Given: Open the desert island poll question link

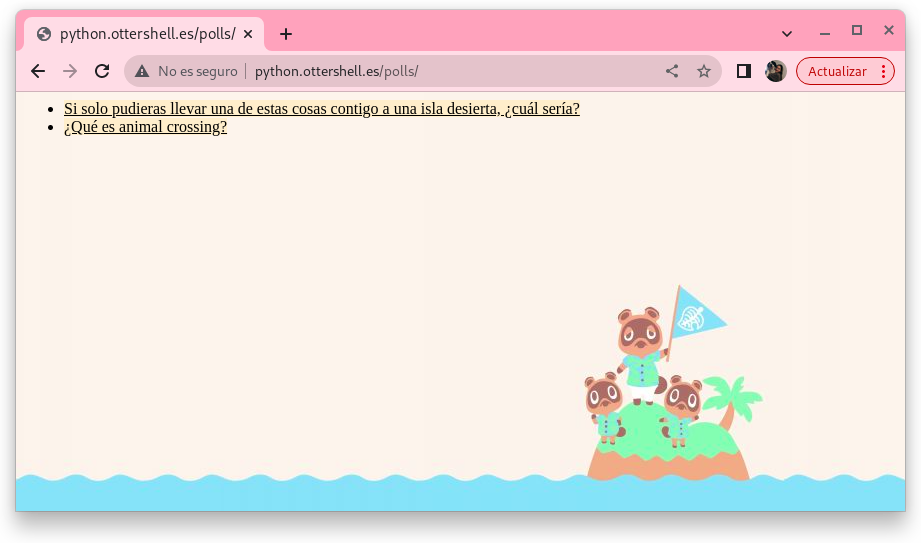Looking at the screenshot, I should click(x=321, y=109).
